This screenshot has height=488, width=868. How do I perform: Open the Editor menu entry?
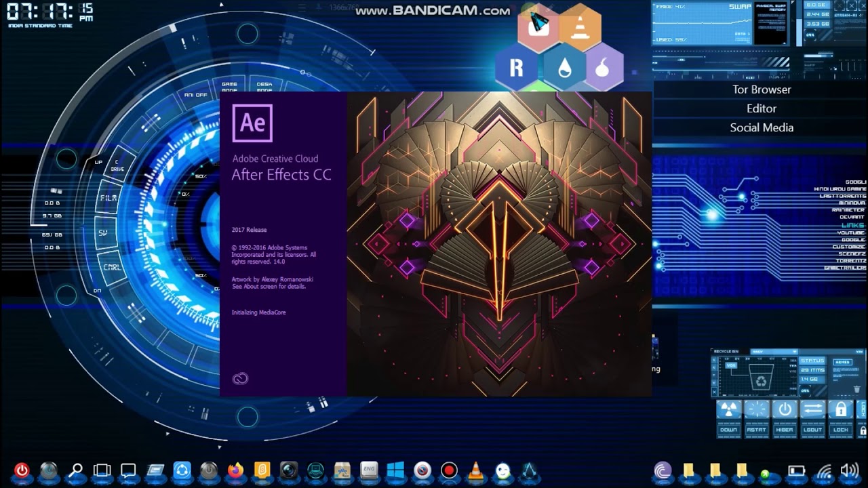(762, 108)
